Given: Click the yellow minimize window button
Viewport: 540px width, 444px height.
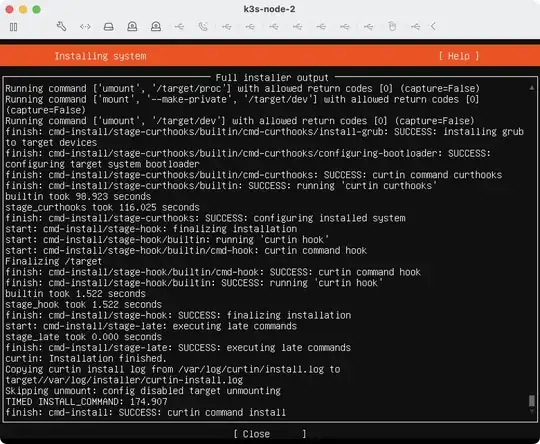Looking at the screenshot, I should pyautogui.click(x=23, y=9).
